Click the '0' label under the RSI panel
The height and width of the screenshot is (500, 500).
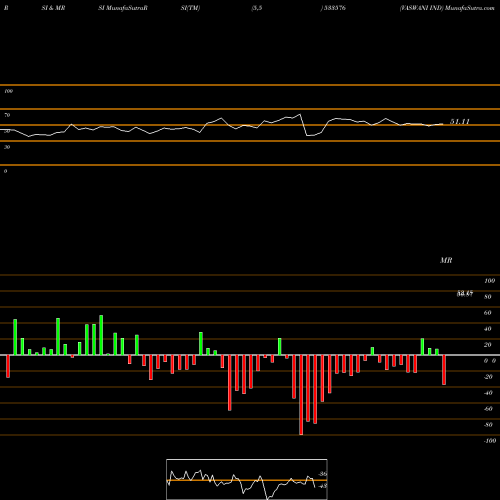5,171
